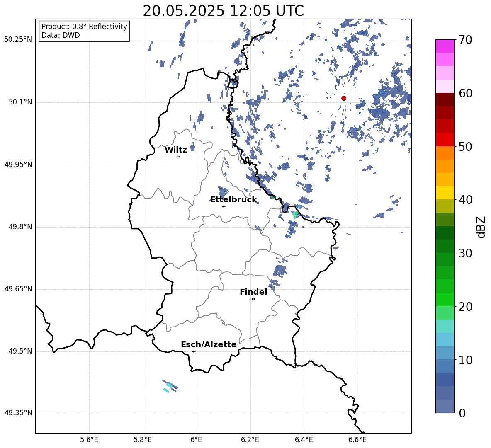Screen dimensions: 491x448
Task: Click the dark red colorbar segment below 60
Action: [445, 99]
